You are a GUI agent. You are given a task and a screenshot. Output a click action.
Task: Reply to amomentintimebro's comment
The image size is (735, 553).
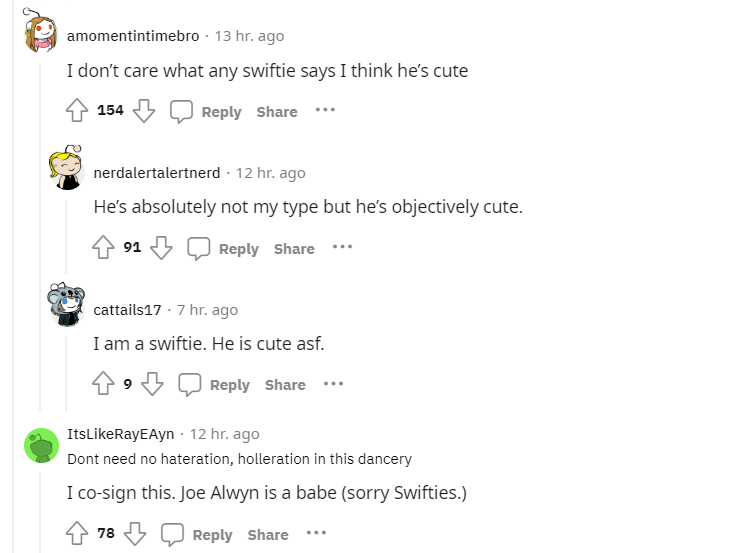tap(206, 111)
